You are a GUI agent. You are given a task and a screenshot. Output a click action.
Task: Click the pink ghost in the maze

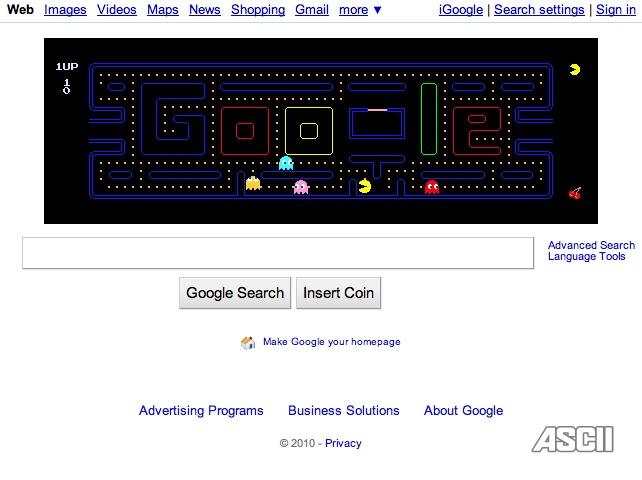(301, 187)
